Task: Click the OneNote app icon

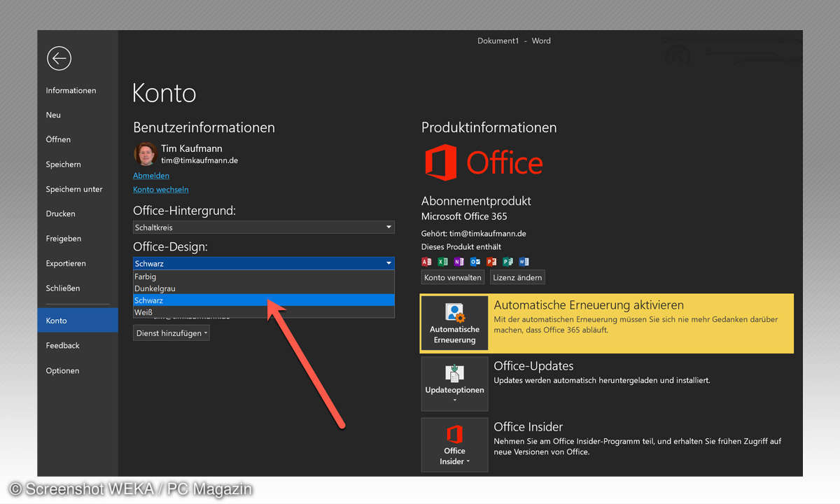Action: point(458,262)
